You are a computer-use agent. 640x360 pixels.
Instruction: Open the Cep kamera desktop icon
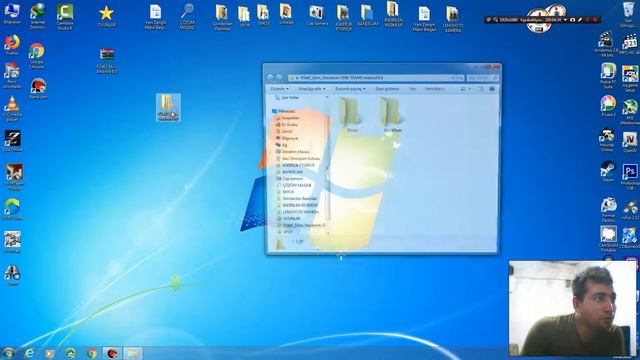317,16
